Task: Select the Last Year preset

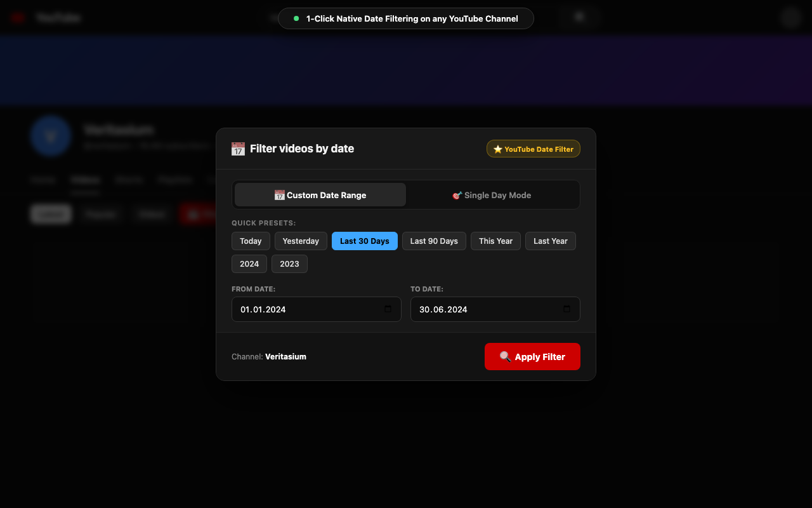Action: [x=551, y=241]
